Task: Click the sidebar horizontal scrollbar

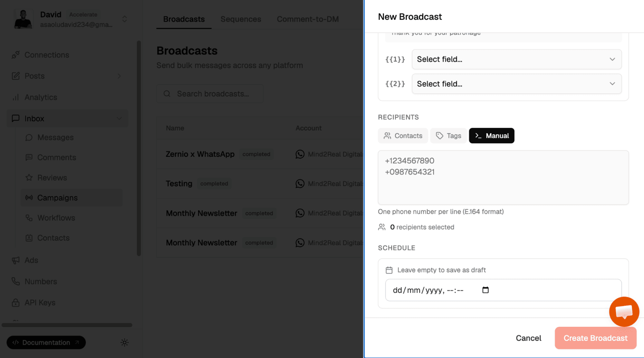Action: [67, 325]
